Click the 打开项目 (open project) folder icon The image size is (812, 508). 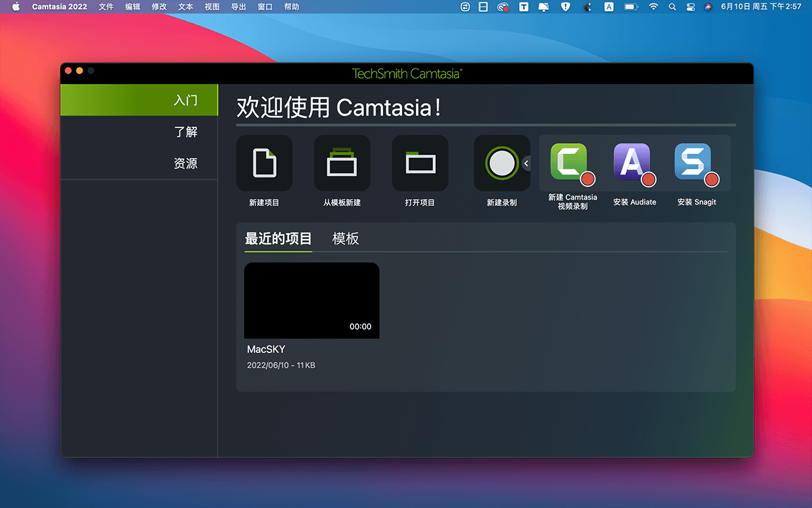420,163
